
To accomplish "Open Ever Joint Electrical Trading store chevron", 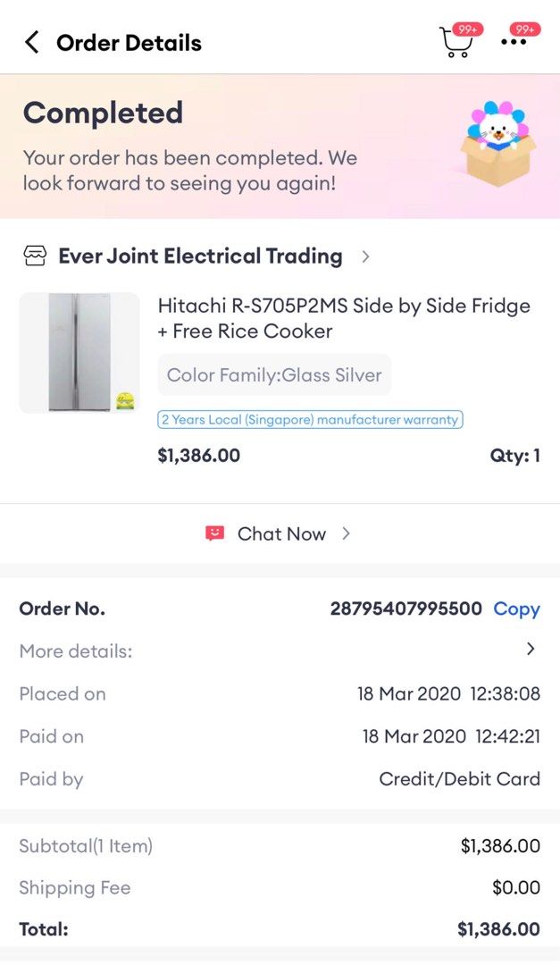I will pyautogui.click(x=365, y=256).
